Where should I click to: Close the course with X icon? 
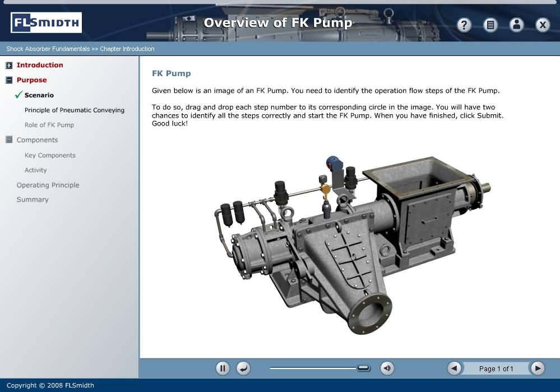point(542,25)
